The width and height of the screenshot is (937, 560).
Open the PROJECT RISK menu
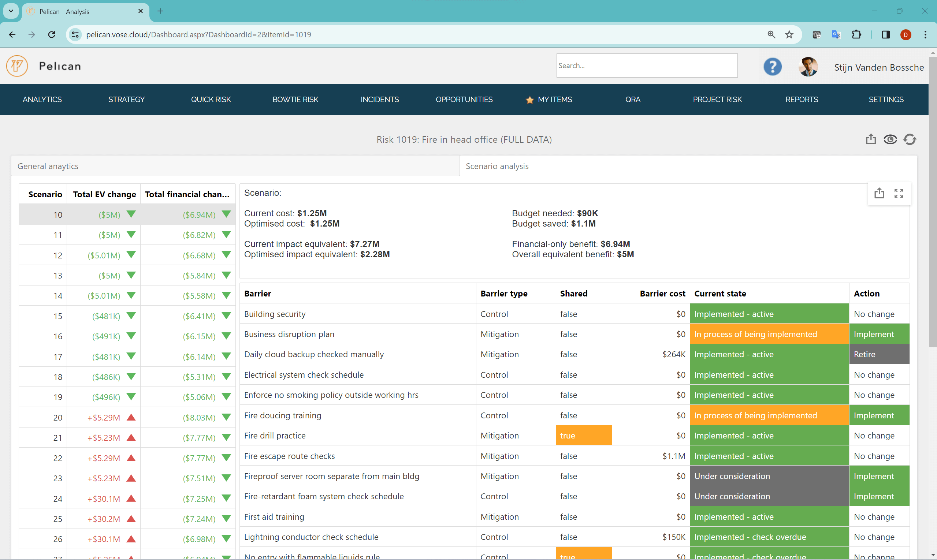[717, 99]
